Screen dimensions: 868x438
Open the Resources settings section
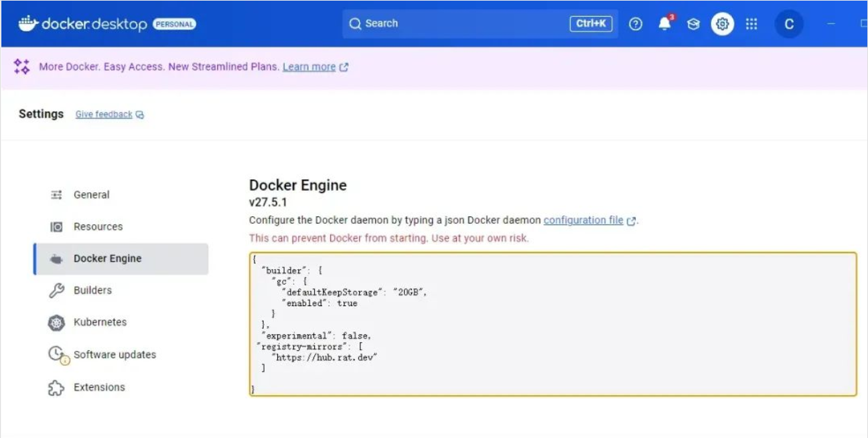click(121, 226)
